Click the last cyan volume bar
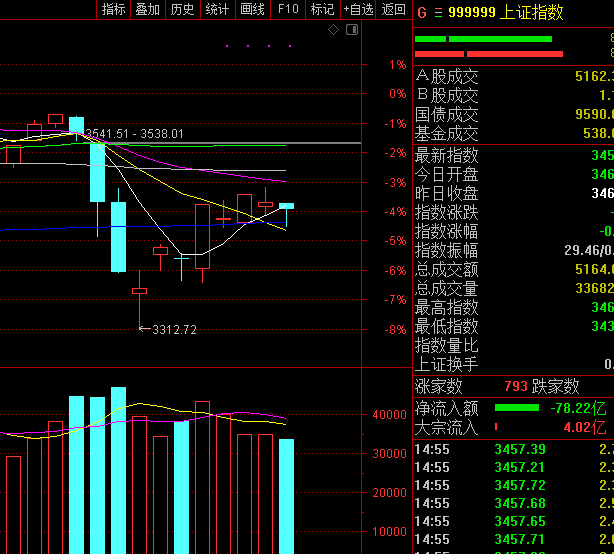The width and height of the screenshot is (614, 554). click(286, 495)
